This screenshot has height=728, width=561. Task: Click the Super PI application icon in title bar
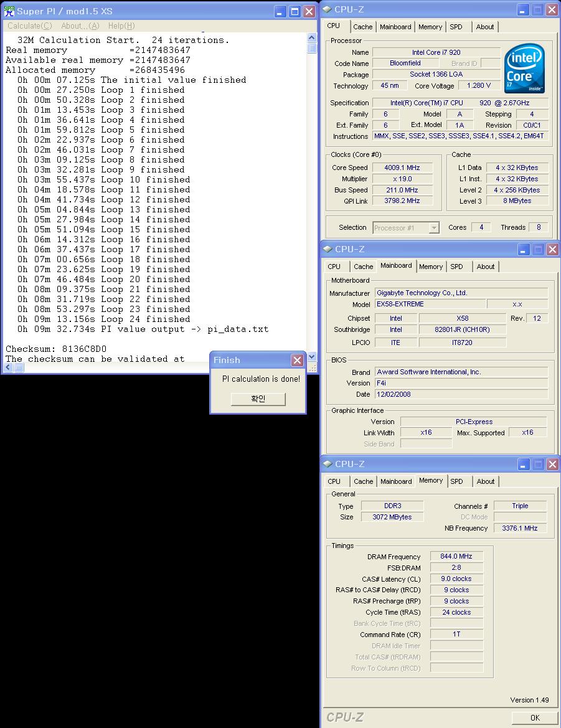pyautogui.click(x=9, y=11)
